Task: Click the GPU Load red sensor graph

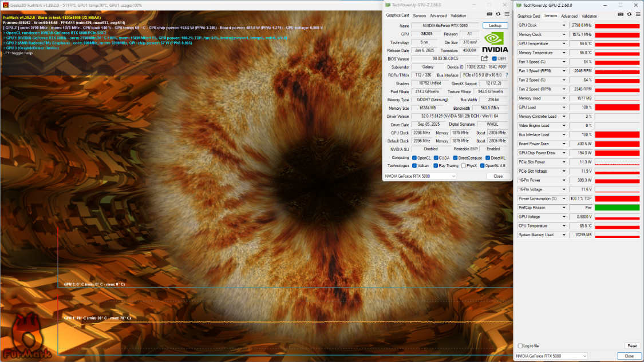Action: 617,107
